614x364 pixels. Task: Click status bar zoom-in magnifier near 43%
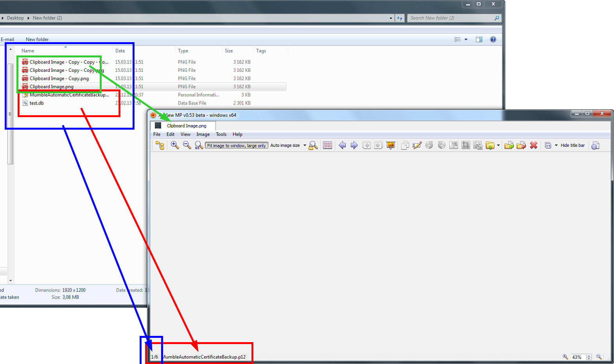pyautogui.click(x=565, y=357)
